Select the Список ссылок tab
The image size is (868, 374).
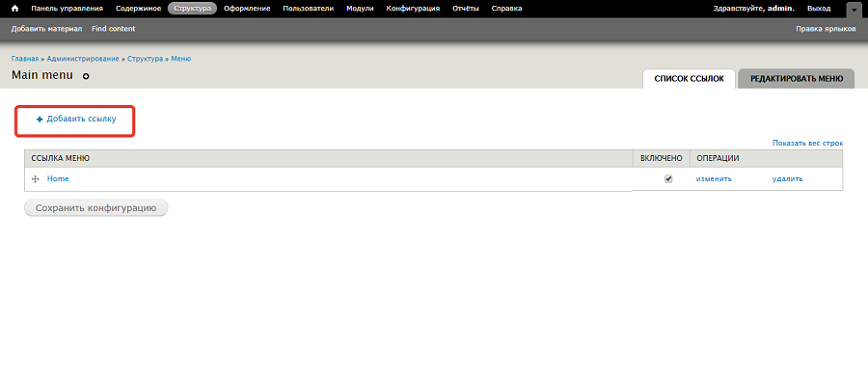coord(689,79)
